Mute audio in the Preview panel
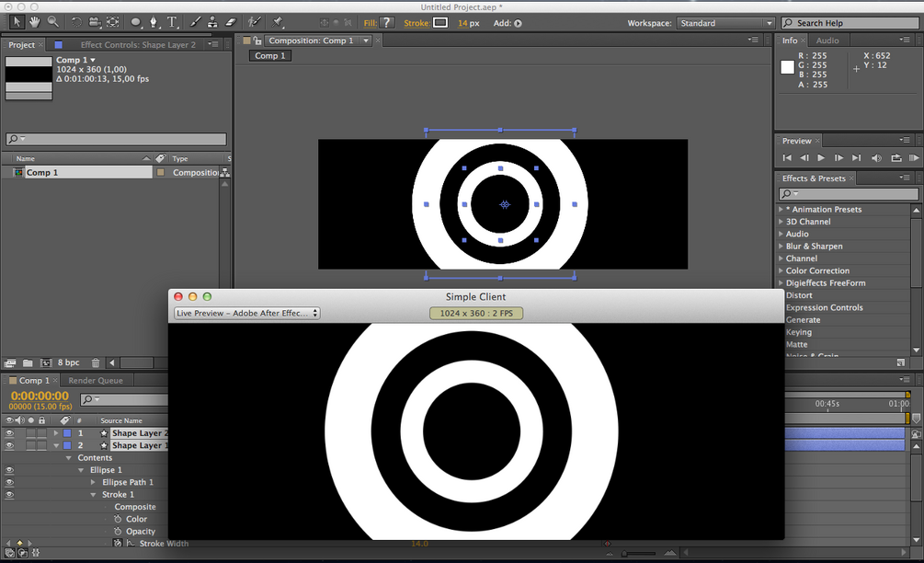924x563 pixels. tap(876, 158)
